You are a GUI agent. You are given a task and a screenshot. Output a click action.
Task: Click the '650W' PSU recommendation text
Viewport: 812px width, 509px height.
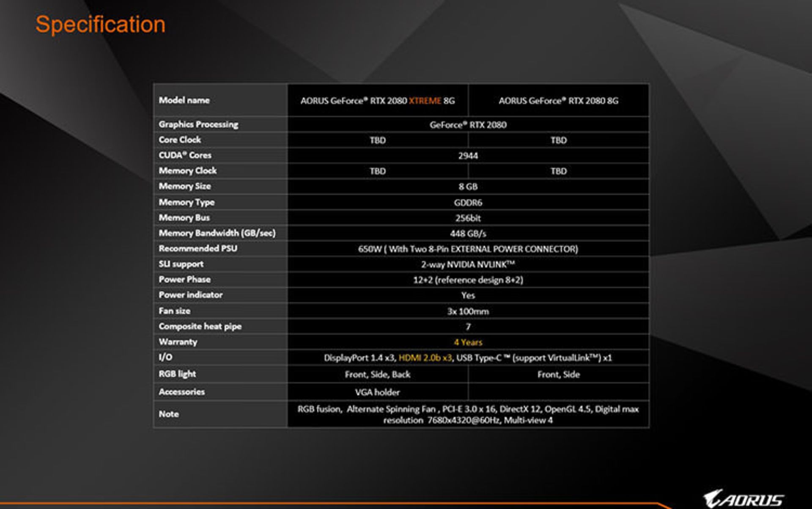[468, 249]
